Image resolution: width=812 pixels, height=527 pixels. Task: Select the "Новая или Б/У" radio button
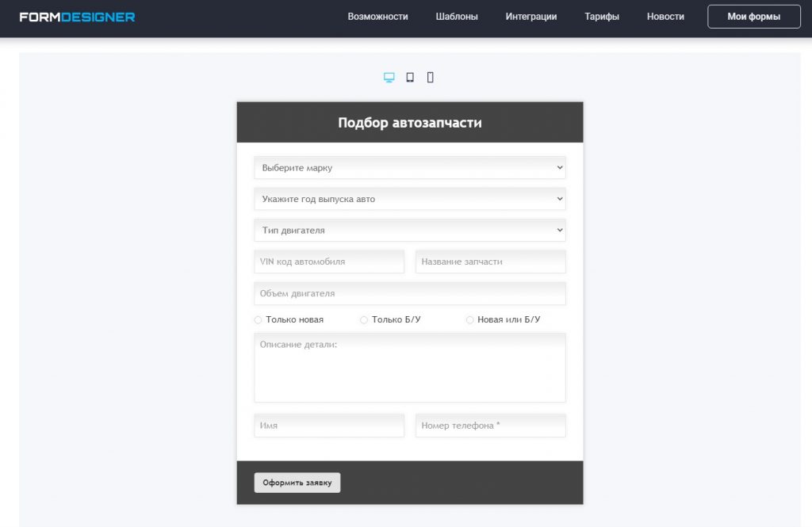coord(469,320)
